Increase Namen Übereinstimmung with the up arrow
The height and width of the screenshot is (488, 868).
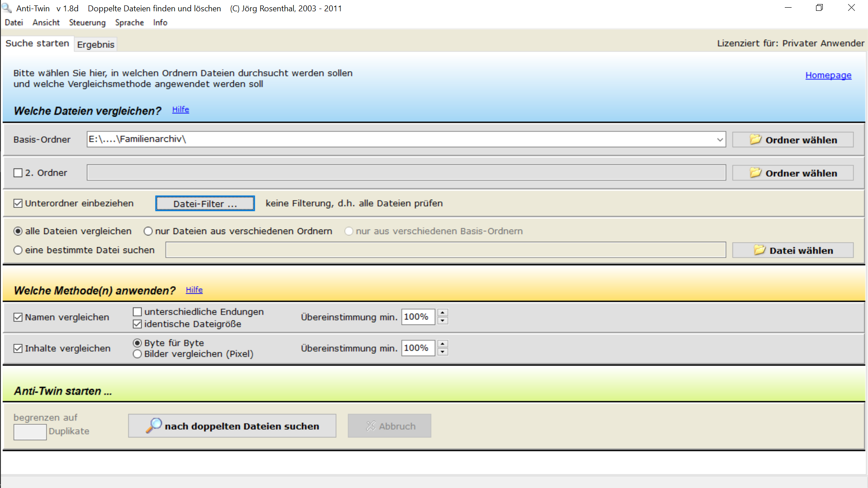[x=443, y=313]
